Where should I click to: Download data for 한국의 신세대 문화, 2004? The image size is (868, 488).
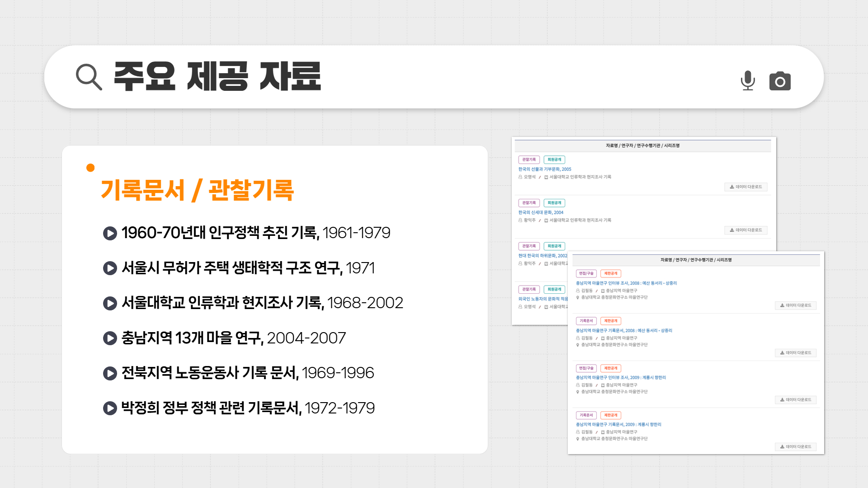[x=746, y=230]
